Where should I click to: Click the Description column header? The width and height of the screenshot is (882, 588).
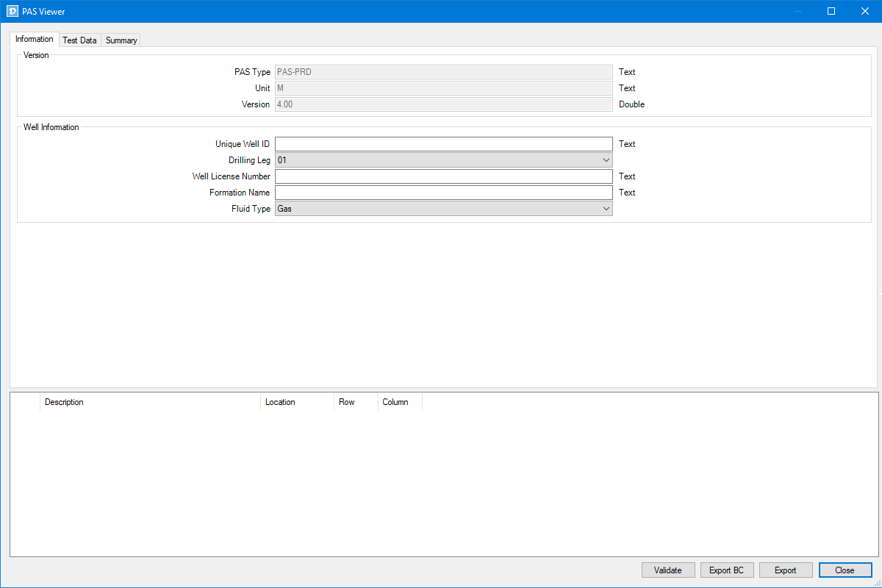(x=150, y=402)
